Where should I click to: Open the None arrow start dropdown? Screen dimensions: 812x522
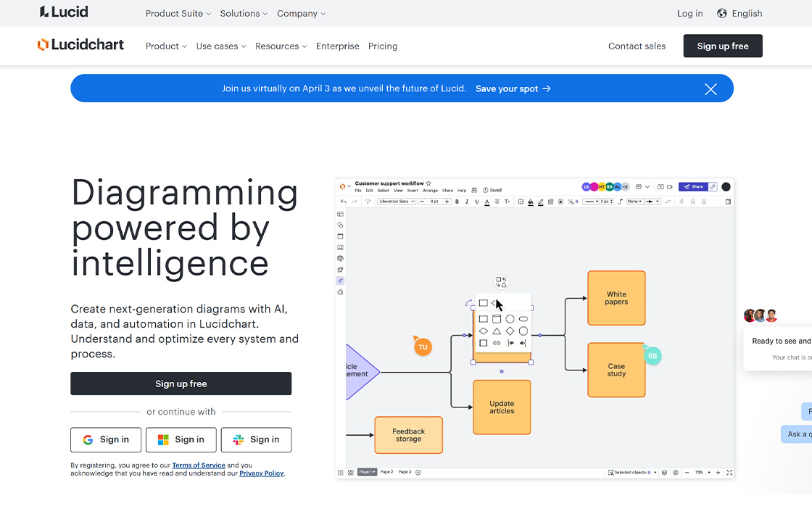pos(634,202)
